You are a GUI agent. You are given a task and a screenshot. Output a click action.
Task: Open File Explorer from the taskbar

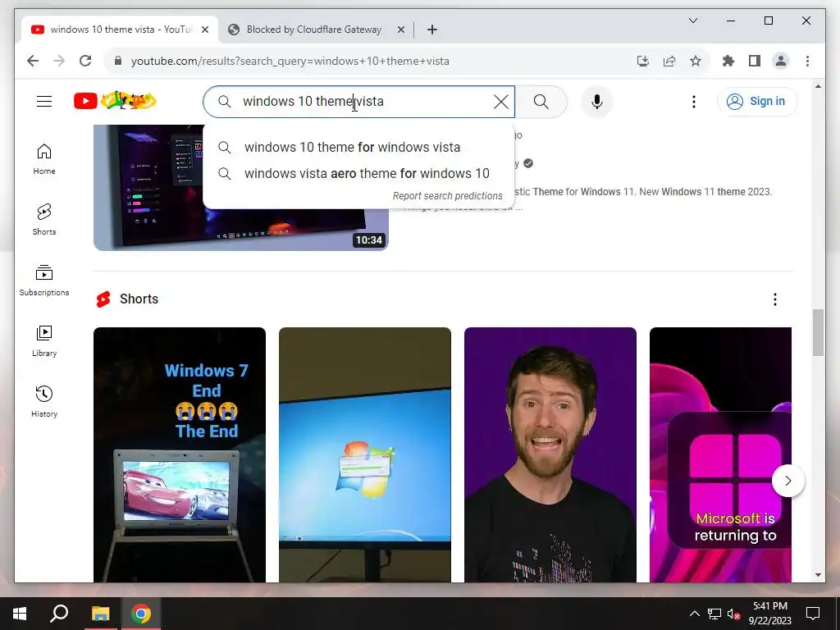[x=100, y=614]
